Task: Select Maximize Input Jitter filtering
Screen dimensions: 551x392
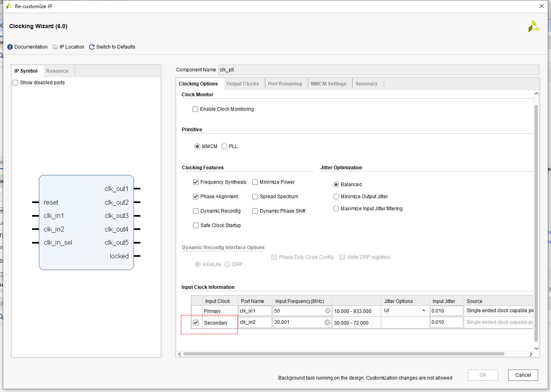Action: 336,209
